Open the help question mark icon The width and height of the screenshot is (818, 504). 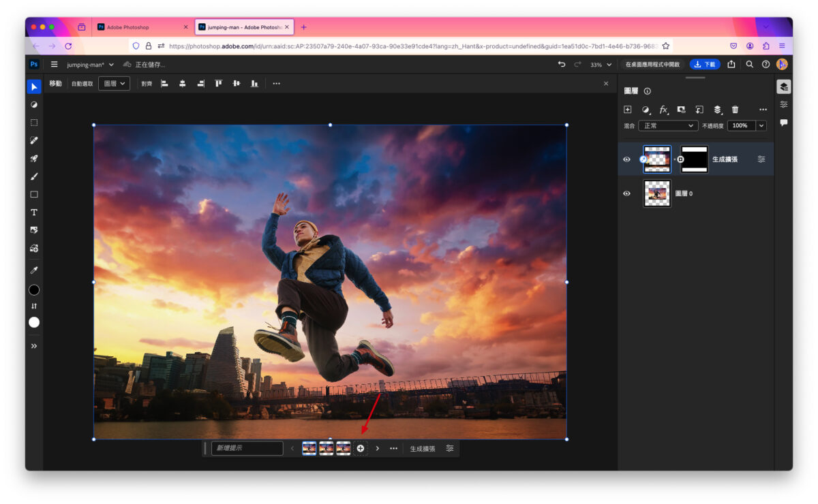click(x=766, y=64)
